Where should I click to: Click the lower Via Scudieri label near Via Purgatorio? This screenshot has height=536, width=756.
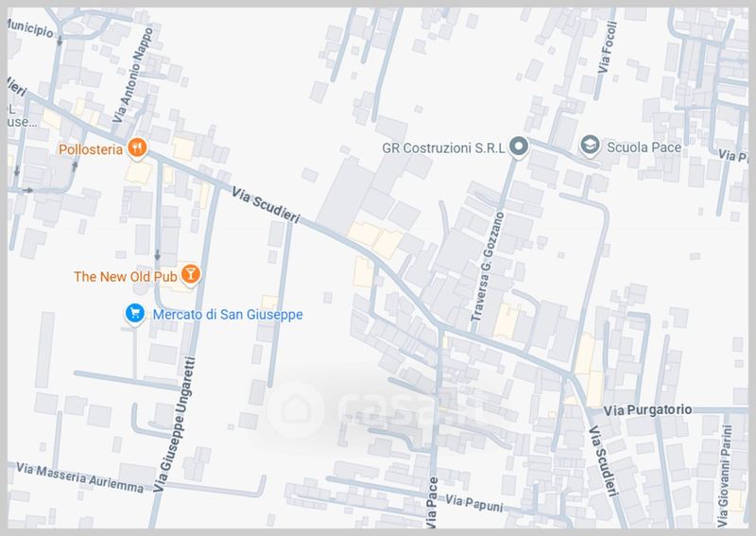(604, 460)
